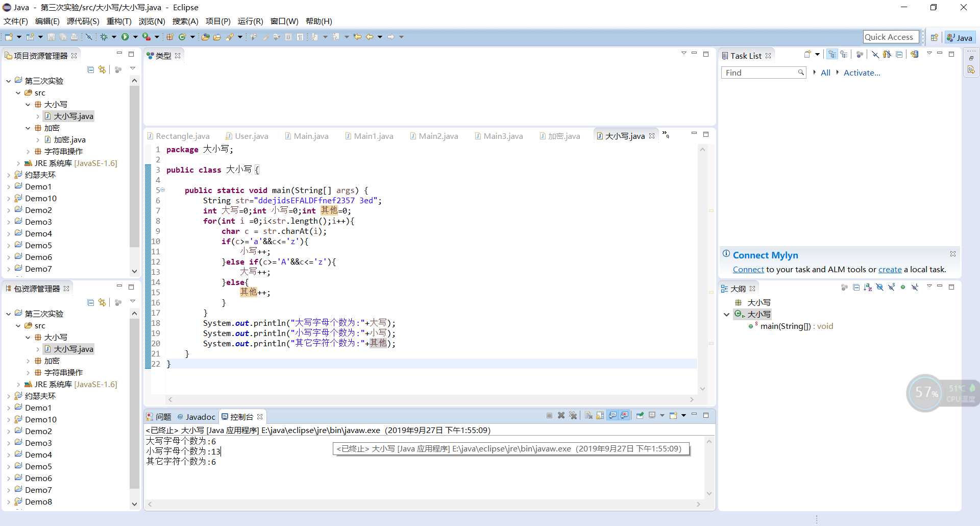Collapse 大小写 class node in outline

point(727,315)
